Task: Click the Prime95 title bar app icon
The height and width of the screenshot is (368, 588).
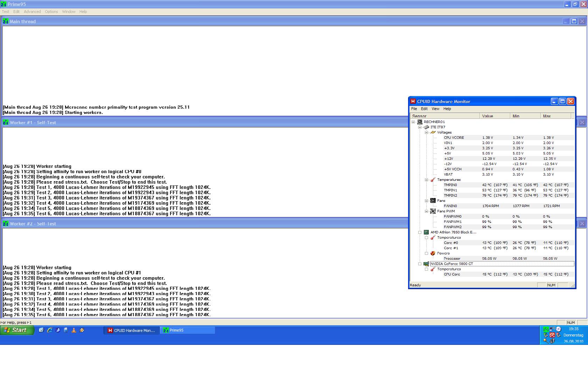Action: pos(3,4)
